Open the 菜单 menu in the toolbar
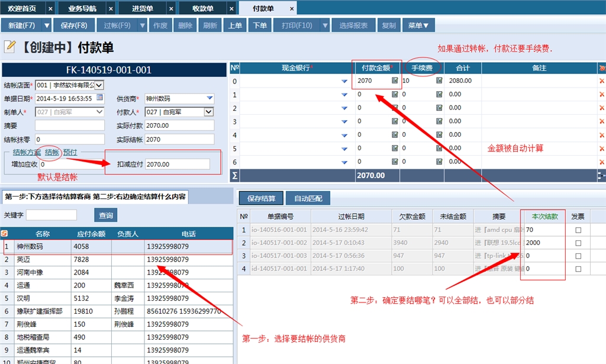 click(418, 25)
